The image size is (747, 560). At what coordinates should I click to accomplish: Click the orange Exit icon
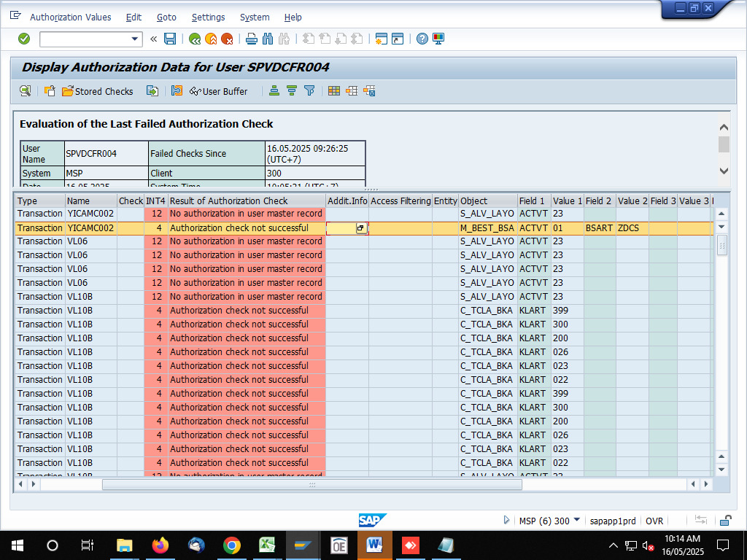tap(211, 39)
